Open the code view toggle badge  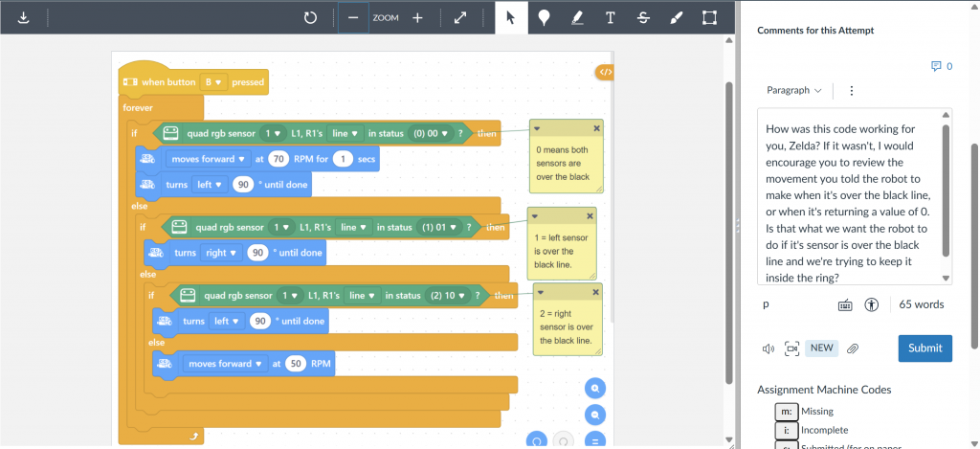(605, 72)
